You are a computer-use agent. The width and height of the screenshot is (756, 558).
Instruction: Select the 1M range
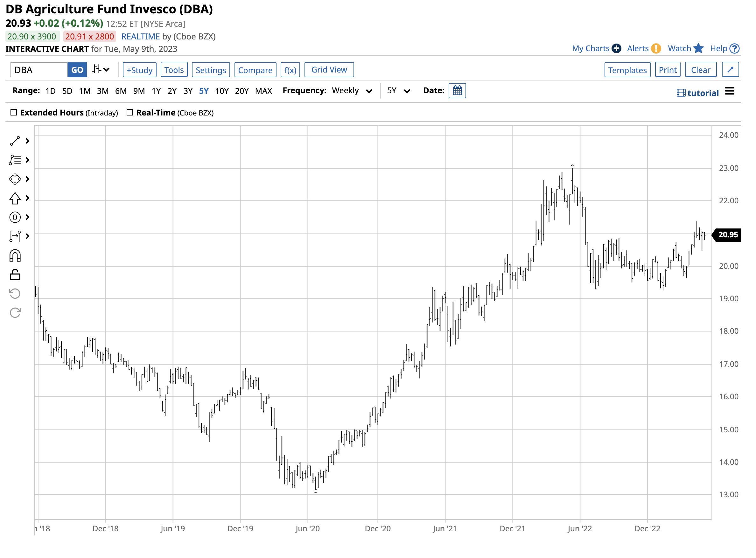(x=85, y=91)
